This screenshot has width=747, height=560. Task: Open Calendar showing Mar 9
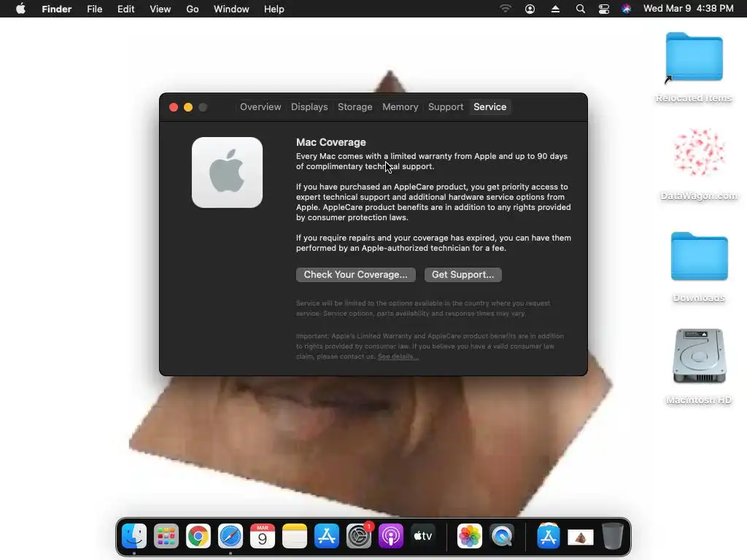pyautogui.click(x=263, y=536)
